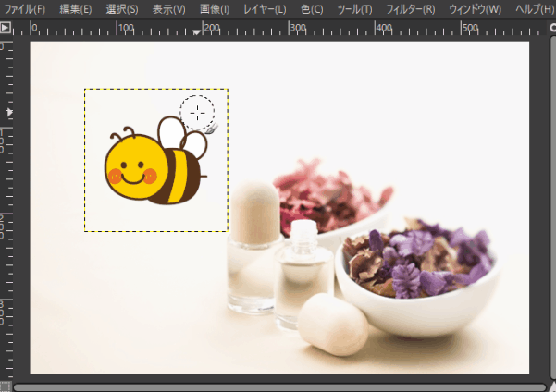Open the ファイル(F) menu
This screenshot has width=556, height=392.
click(x=25, y=9)
